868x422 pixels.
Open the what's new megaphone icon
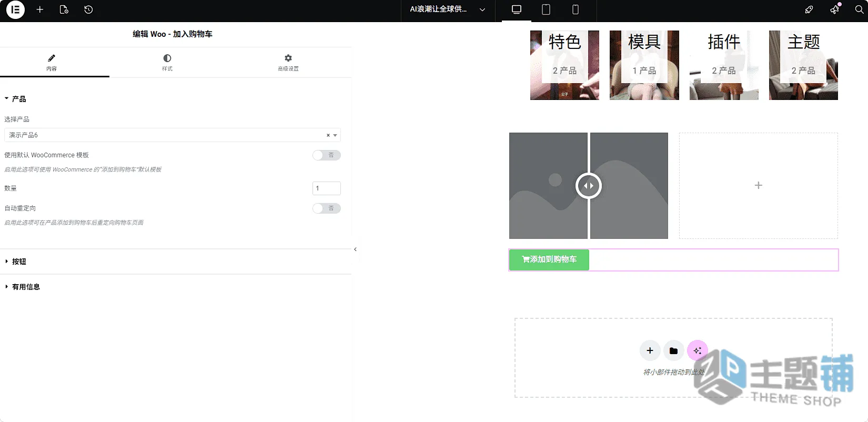(x=835, y=9)
